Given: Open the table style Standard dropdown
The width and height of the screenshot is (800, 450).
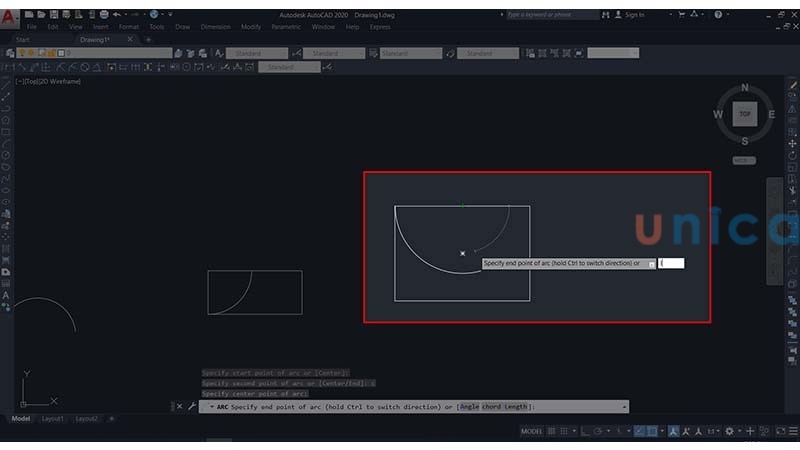Looking at the screenshot, I should (x=411, y=53).
